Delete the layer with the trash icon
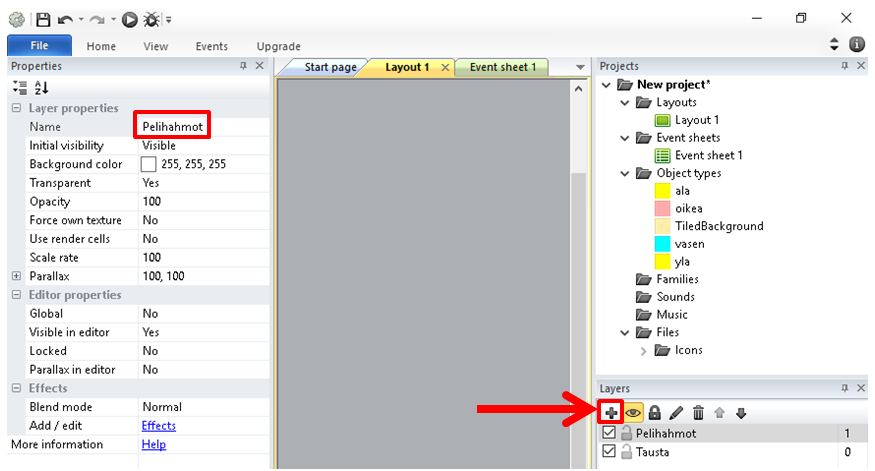875x471 pixels. tap(699, 412)
